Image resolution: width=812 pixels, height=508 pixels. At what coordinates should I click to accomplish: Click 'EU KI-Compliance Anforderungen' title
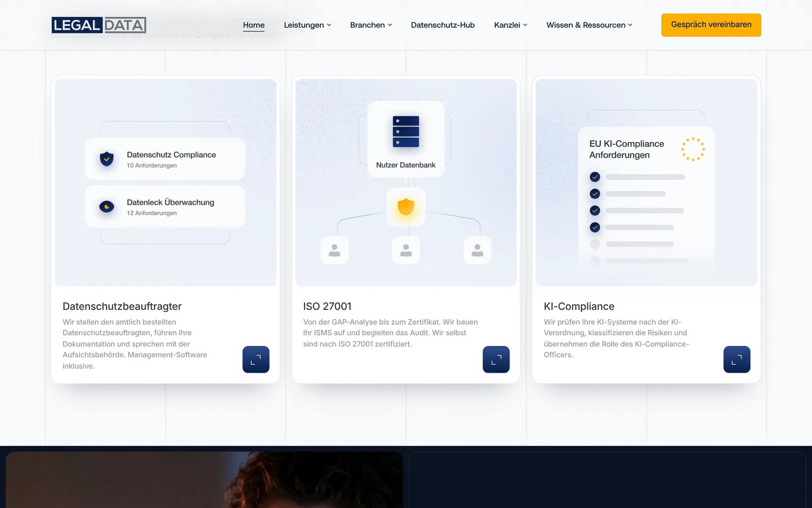click(x=627, y=149)
